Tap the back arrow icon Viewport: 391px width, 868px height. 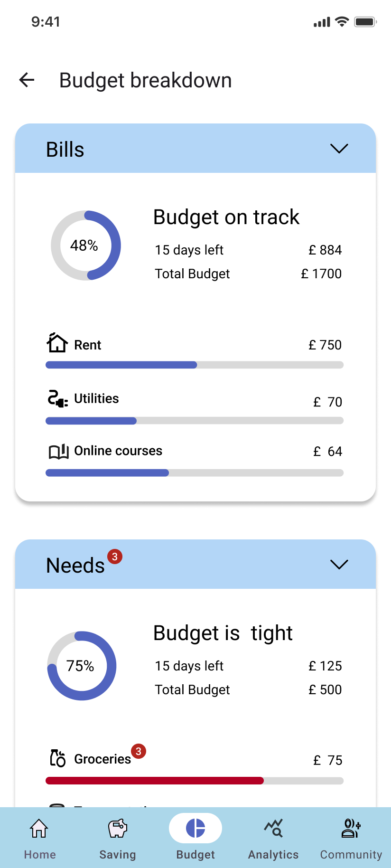pos(27,80)
